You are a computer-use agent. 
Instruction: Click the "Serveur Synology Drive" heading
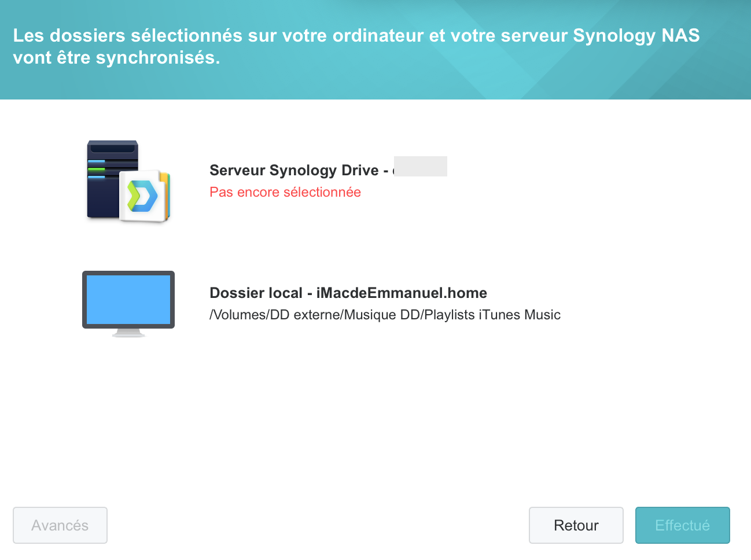click(294, 170)
